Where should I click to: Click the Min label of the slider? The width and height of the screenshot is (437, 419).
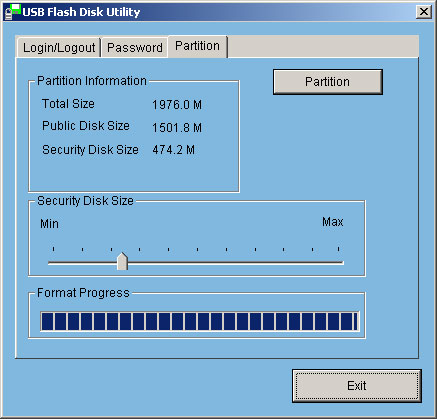coord(49,224)
